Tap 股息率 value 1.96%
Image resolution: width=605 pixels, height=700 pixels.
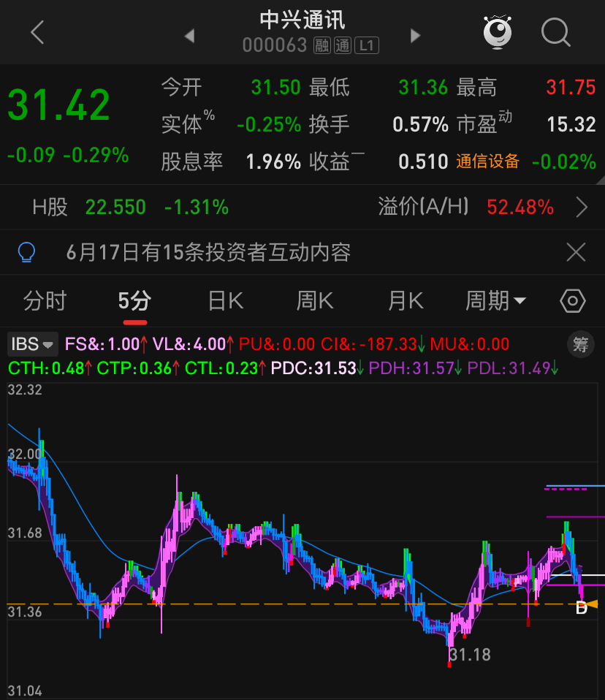(x=273, y=161)
